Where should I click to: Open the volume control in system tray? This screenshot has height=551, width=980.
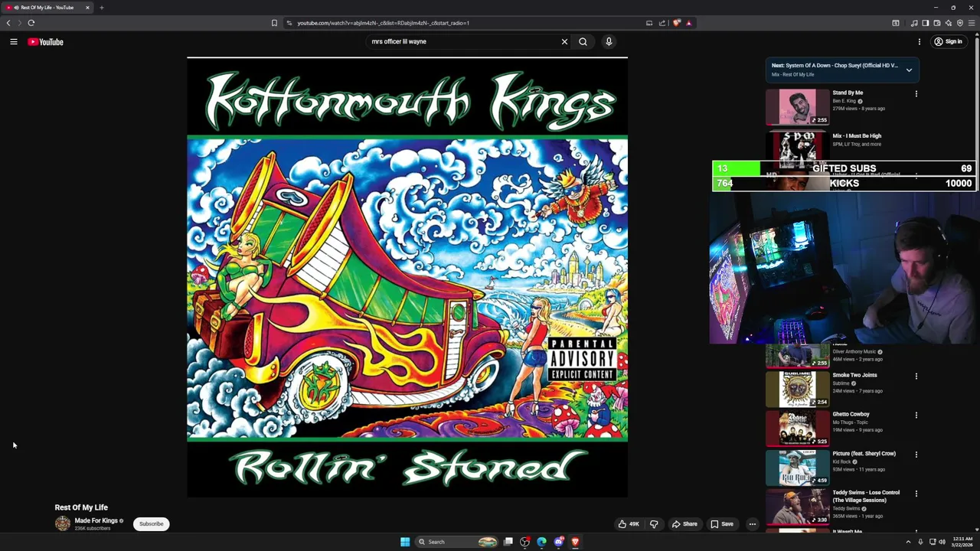click(942, 542)
